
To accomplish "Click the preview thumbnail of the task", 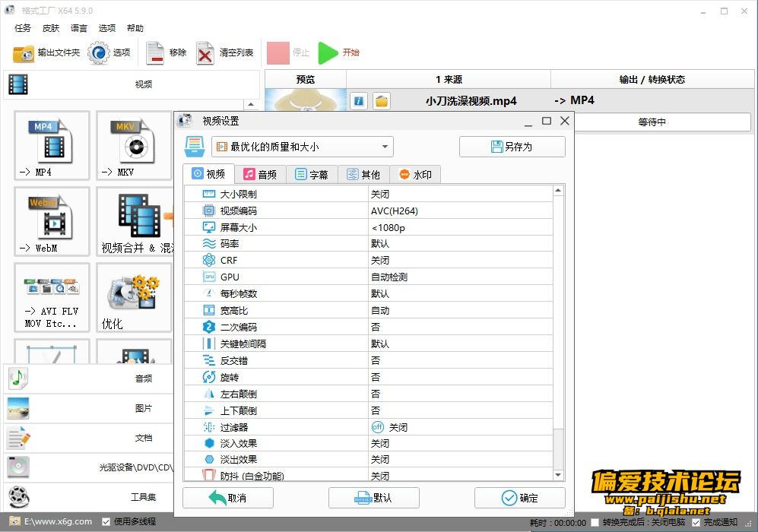I will (306, 100).
